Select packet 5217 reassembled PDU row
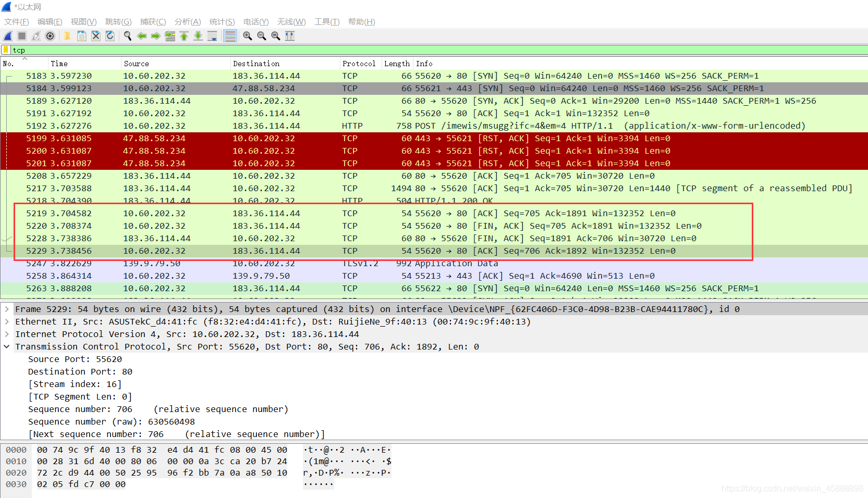 (x=434, y=188)
